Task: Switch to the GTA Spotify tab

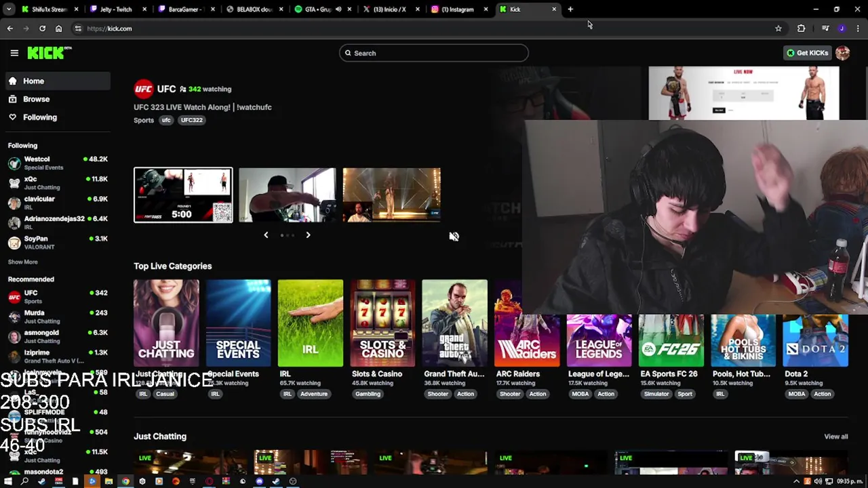Action: (323, 9)
